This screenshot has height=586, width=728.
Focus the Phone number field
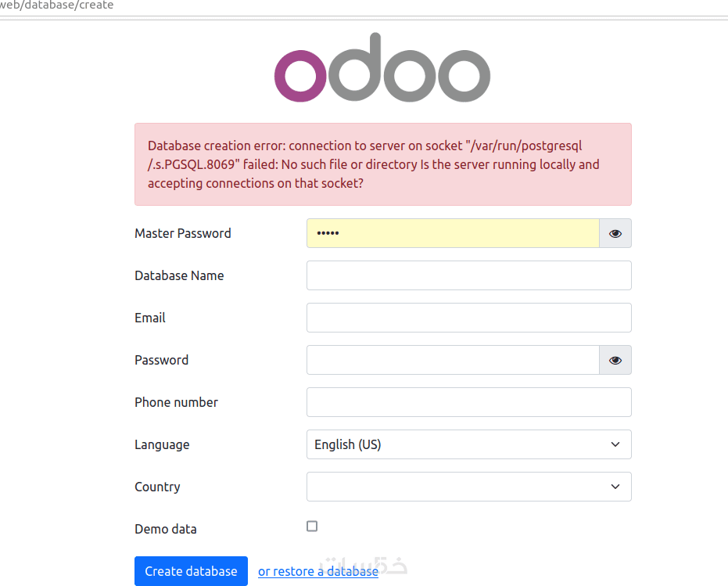point(468,402)
